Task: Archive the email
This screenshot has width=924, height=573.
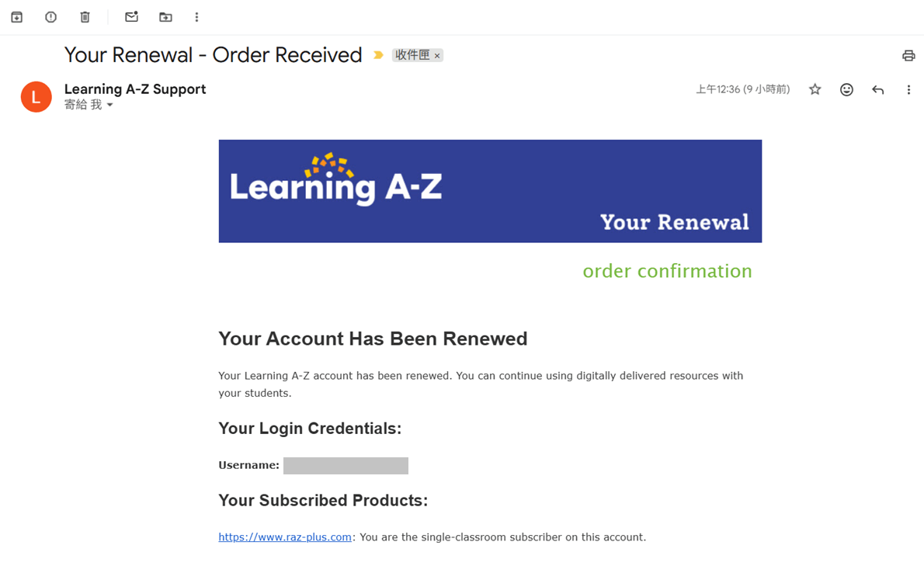Action: click(16, 16)
